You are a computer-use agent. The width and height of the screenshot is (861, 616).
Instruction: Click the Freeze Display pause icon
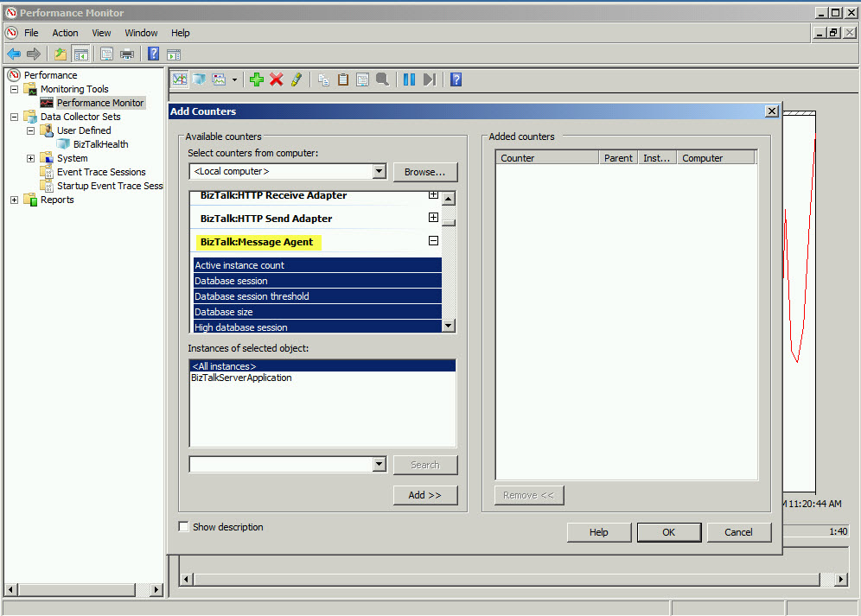point(409,79)
